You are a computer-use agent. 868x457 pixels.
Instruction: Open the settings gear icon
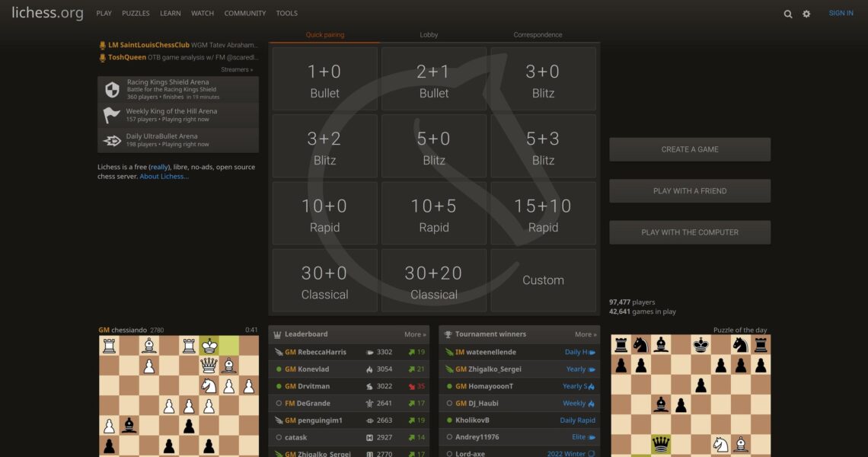coord(806,14)
